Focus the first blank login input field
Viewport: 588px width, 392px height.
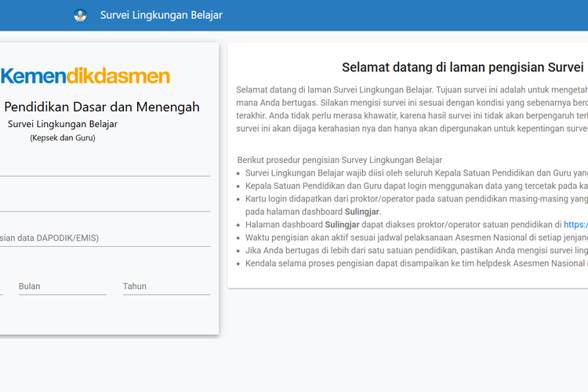point(105,168)
